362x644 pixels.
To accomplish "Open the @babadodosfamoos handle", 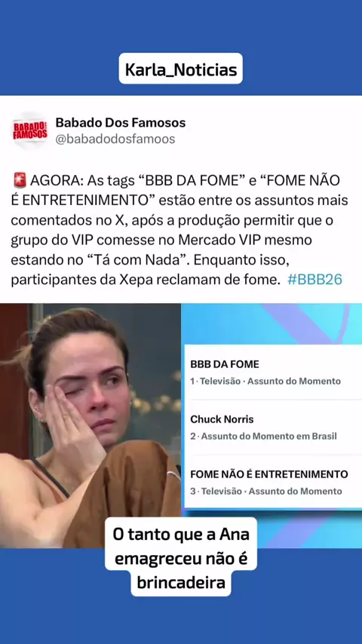I will (x=115, y=140).
